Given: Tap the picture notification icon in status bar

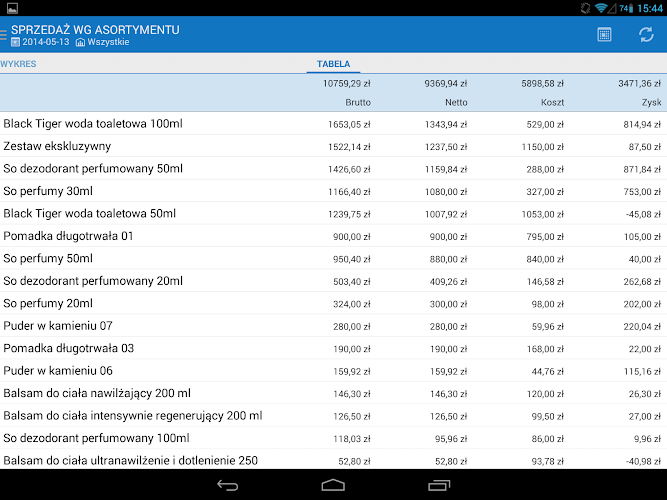Looking at the screenshot, I should 12,8.
